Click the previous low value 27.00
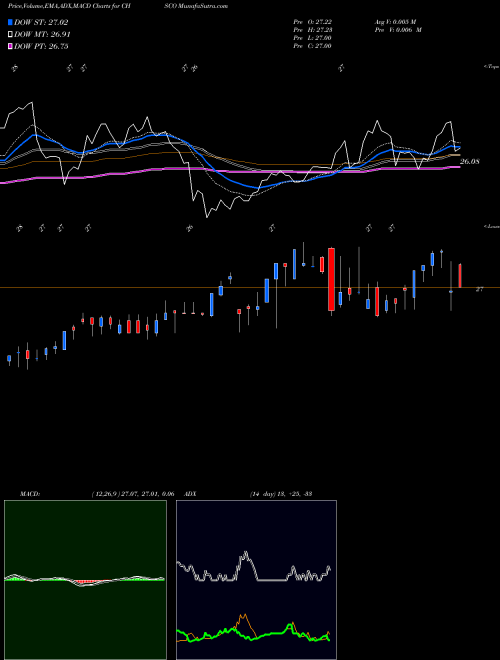The image size is (500, 660). click(x=324, y=38)
